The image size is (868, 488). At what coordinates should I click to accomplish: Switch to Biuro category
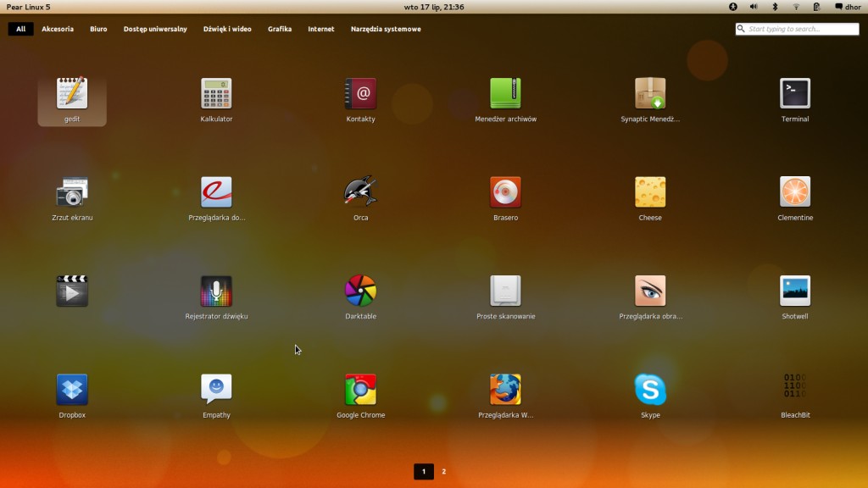coord(98,29)
